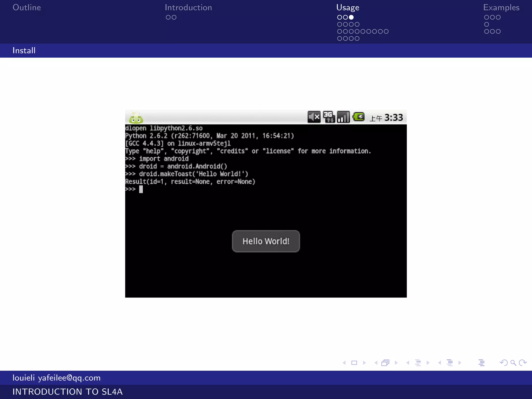
Task: Jump to next section with right arrow
Action: pyautogui.click(x=460, y=363)
